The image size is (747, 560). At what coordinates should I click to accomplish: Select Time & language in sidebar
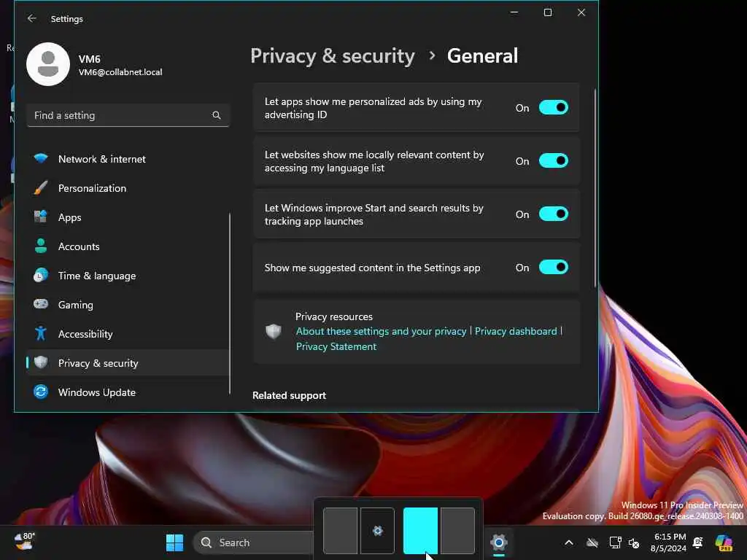coord(128,276)
